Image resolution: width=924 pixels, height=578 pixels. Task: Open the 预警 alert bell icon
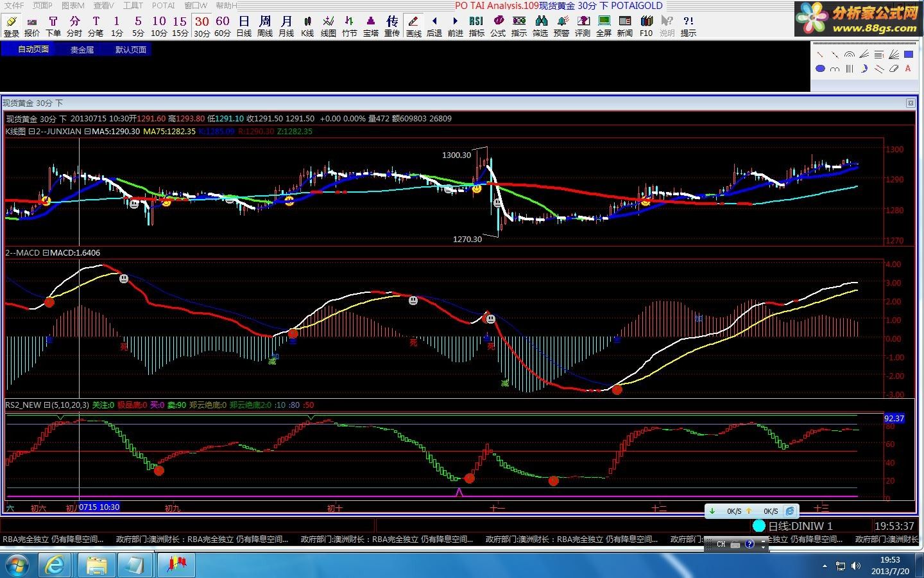[561, 26]
